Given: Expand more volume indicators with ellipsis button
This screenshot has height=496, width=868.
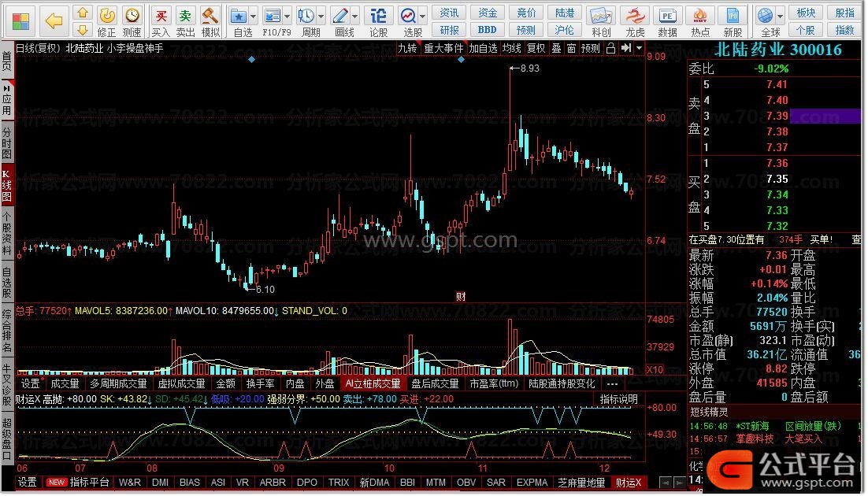Looking at the screenshot, I should coord(612,383).
